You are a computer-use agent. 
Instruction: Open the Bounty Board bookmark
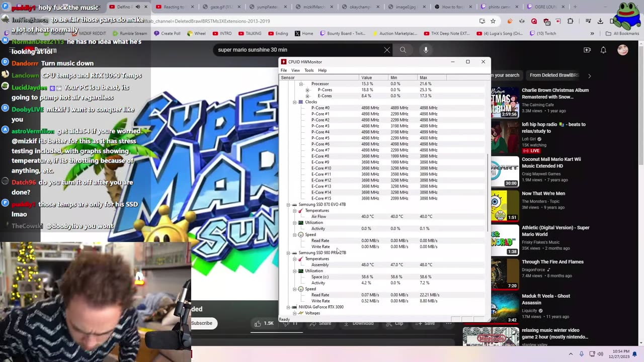click(x=343, y=34)
